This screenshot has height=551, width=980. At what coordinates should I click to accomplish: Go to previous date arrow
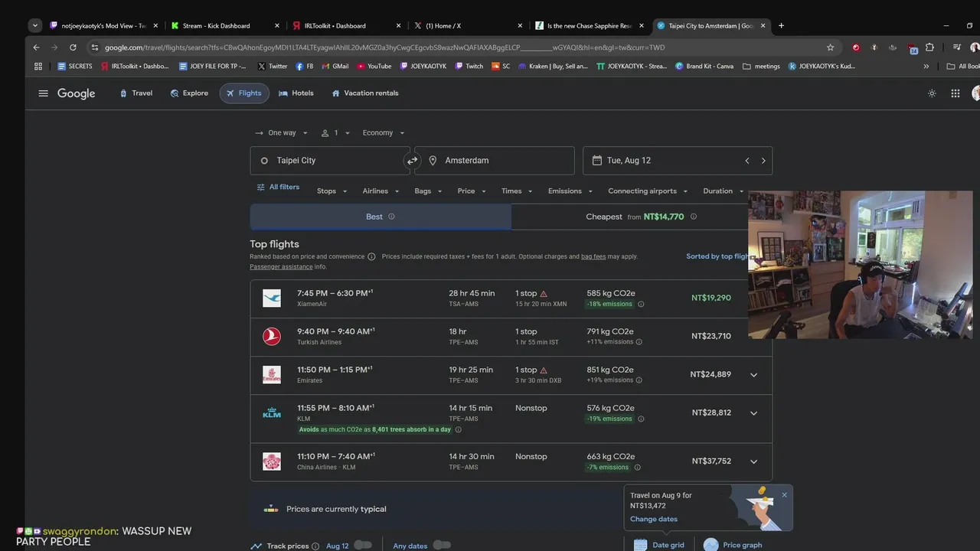tap(747, 161)
